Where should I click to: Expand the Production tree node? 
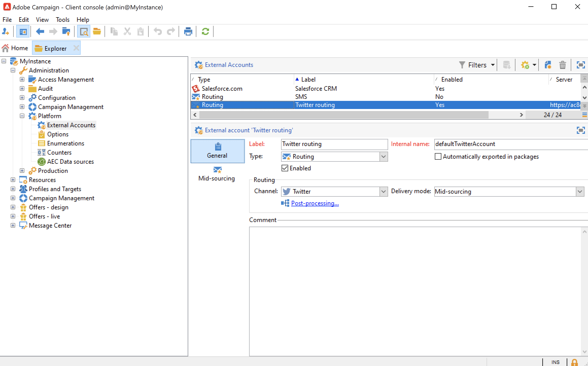pyautogui.click(x=22, y=171)
